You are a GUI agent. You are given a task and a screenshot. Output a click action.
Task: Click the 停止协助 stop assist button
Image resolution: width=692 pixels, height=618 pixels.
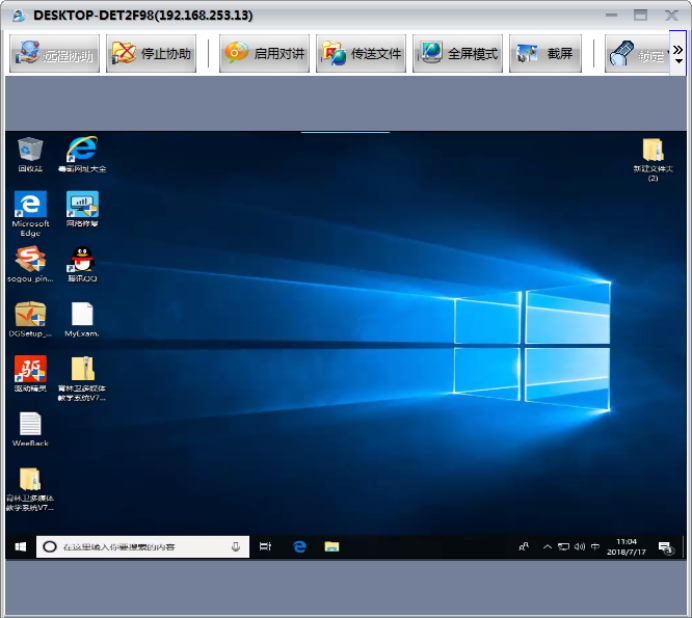(151, 53)
